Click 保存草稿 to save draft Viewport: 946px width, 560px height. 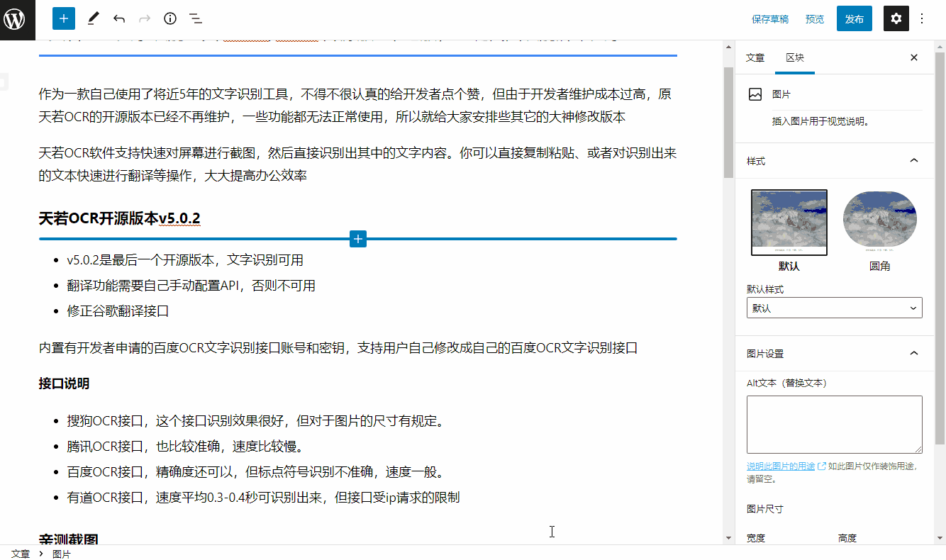point(770,19)
